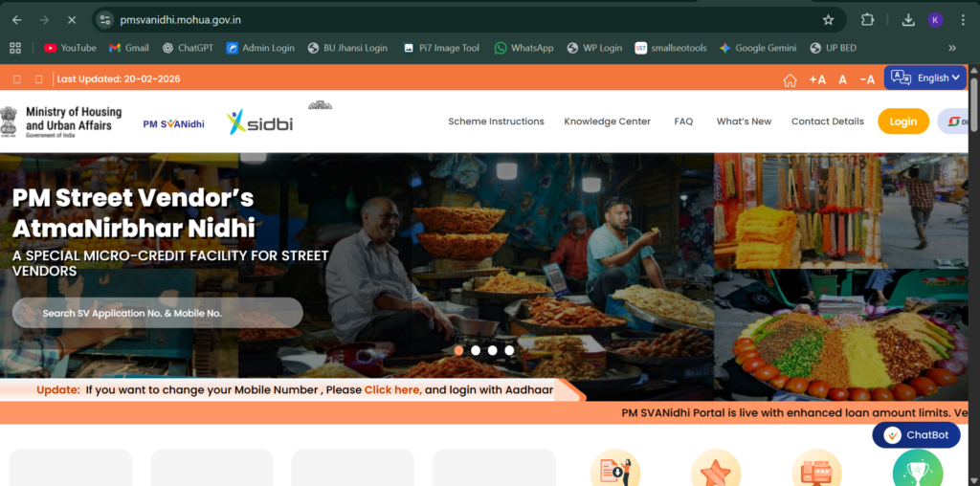Open the Pi7 Image Tool bookmark

coord(441,48)
